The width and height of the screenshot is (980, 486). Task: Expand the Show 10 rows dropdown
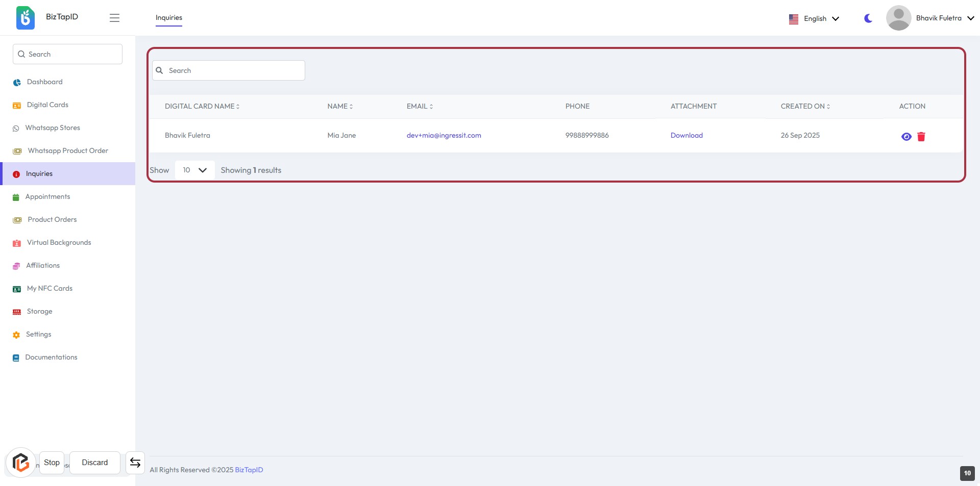194,170
